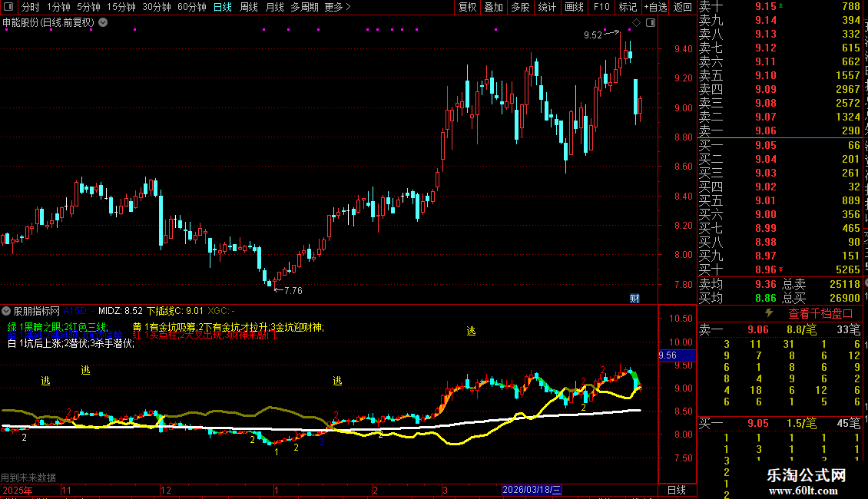Click the 买均 8.86 average row

737,298
